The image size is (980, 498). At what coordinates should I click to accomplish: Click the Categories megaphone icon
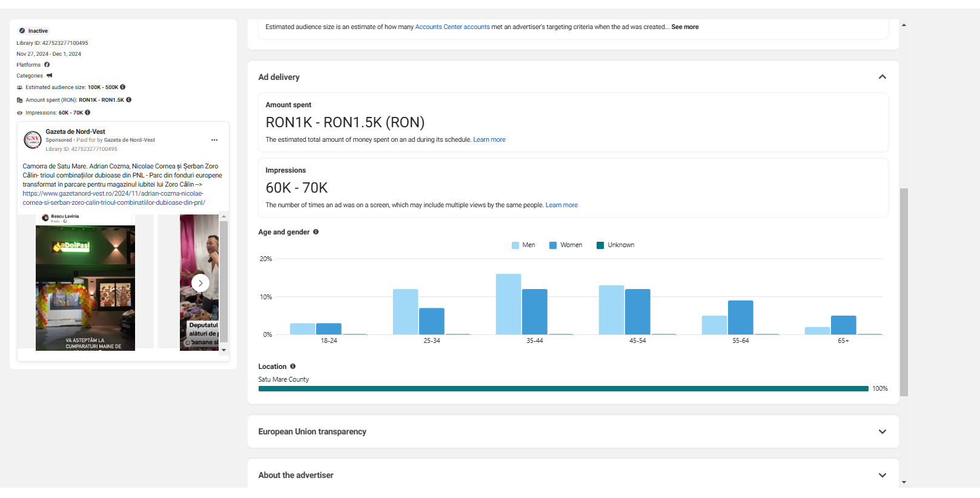[x=50, y=76]
